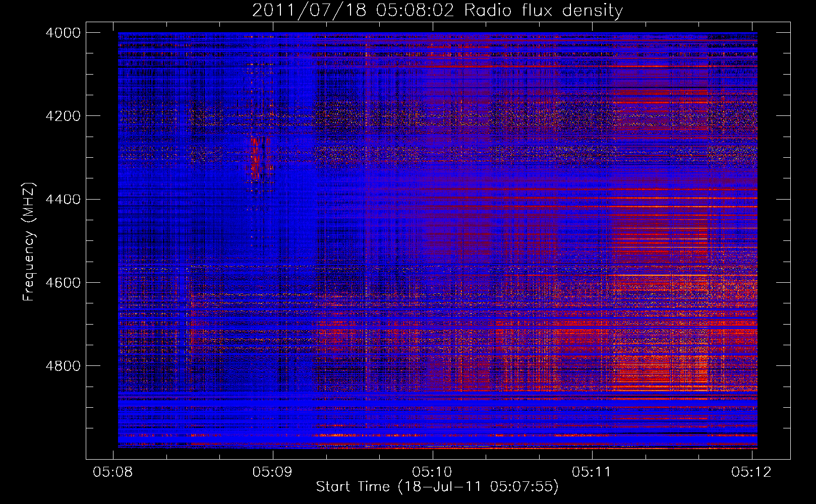Click the 05:11 time tick label

tap(592, 472)
